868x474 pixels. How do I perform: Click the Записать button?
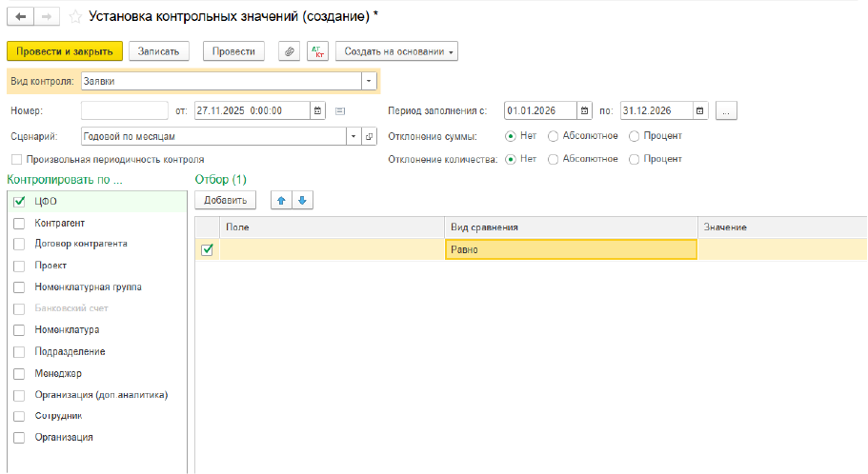158,51
